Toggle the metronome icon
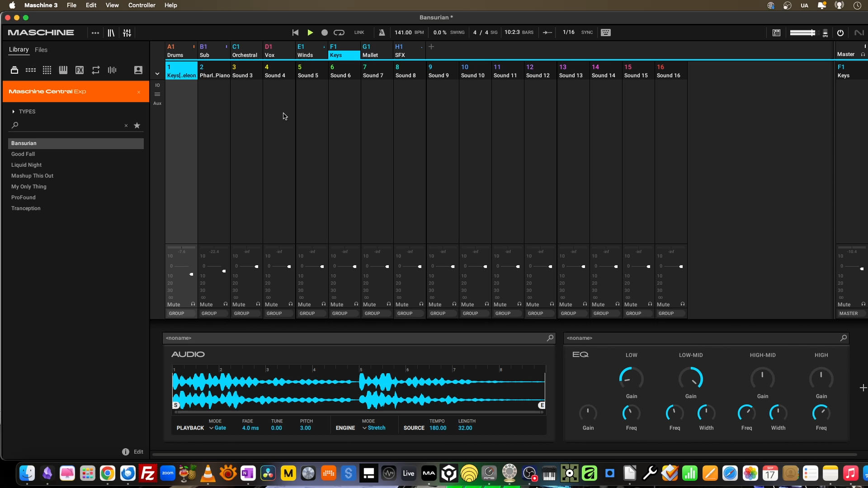 point(382,33)
